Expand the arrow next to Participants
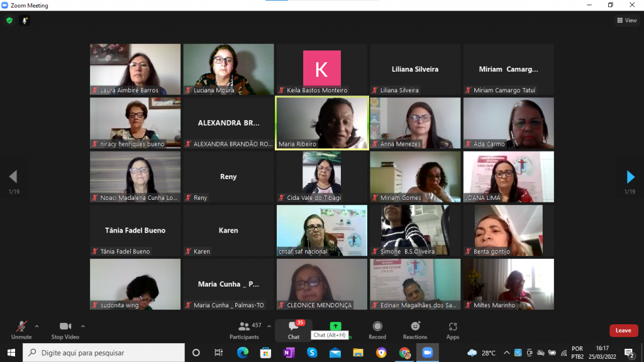 [269, 326]
